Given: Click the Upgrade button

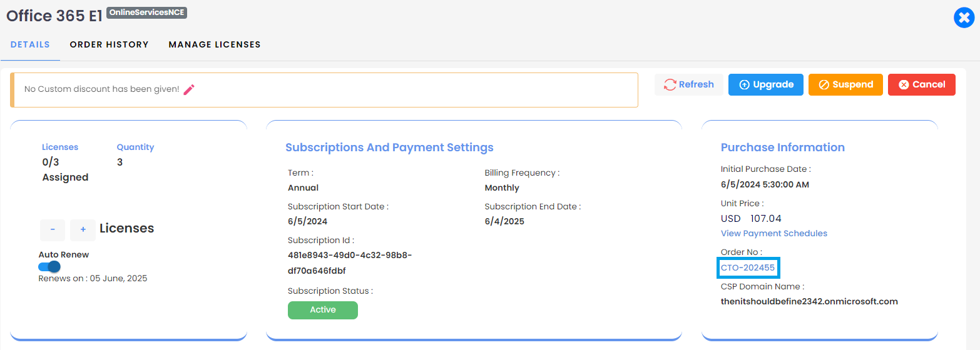Looking at the screenshot, I should [x=766, y=84].
